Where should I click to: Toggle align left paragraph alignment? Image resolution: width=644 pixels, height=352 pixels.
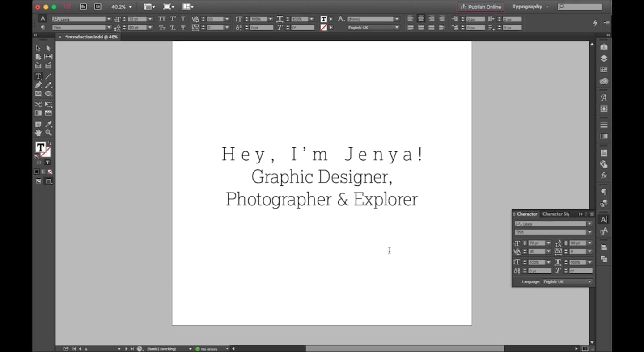pos(411,18)
